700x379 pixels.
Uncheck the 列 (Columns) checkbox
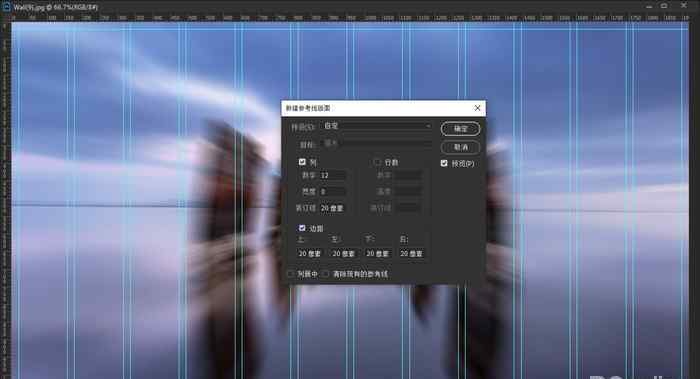click(302, 162)
